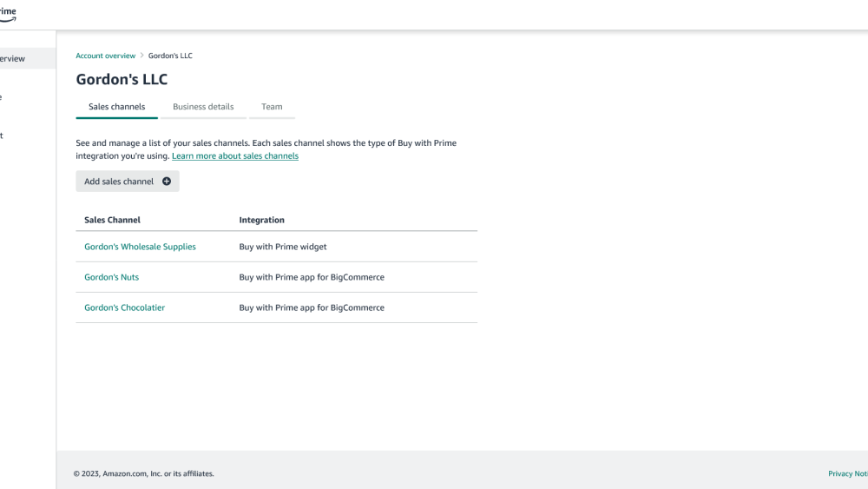
Task: Click the third item in left sidebar
Action: [4, 135]
